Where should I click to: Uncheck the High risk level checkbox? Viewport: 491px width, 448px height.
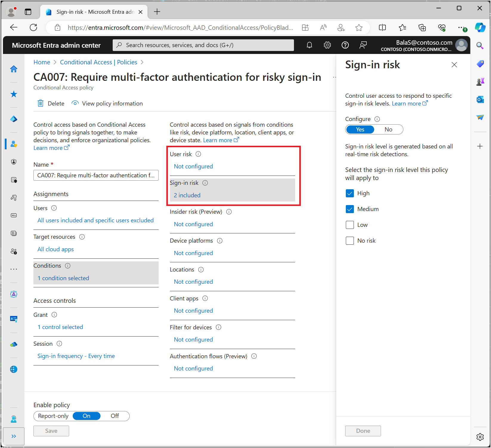[x=350, y=193]
